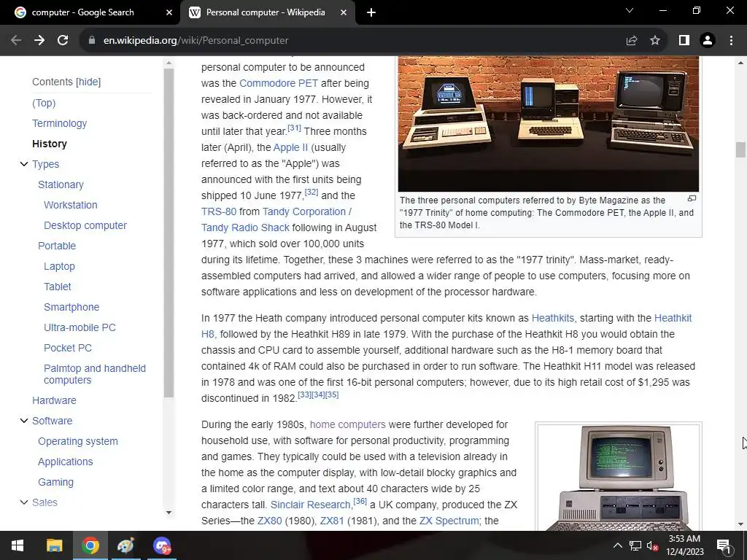Go to Hardware section
This screenshot has height=560, width=747.
[x=54, y=401]
